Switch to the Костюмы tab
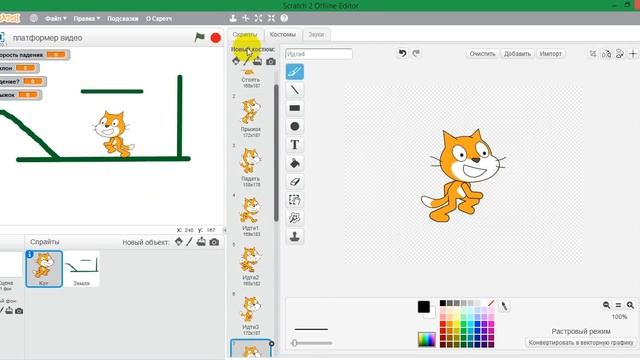The height and width of the screenshot is (360, 640). (282, 35)
